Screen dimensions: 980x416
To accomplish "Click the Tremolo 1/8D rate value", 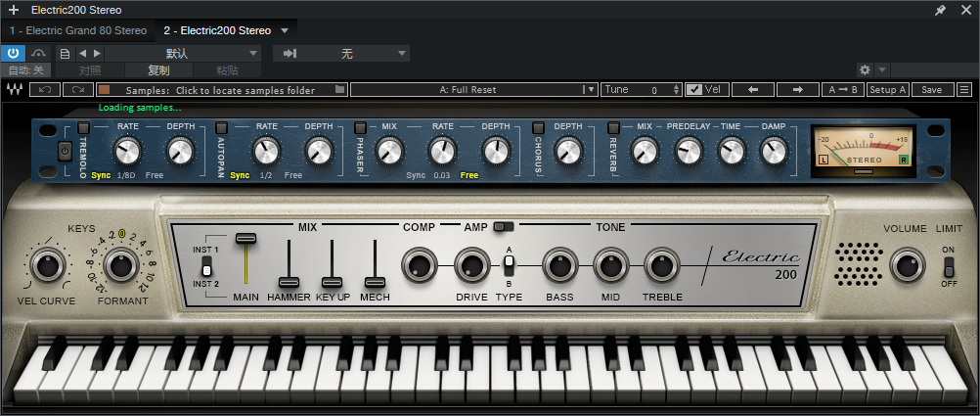I will (127, 175).
